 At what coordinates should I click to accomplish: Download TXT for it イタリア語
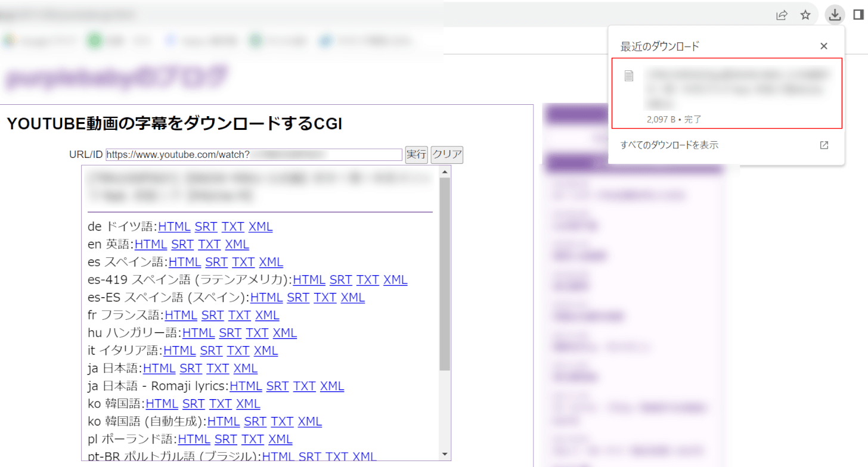pyautogui.click(x=238, y=350)
